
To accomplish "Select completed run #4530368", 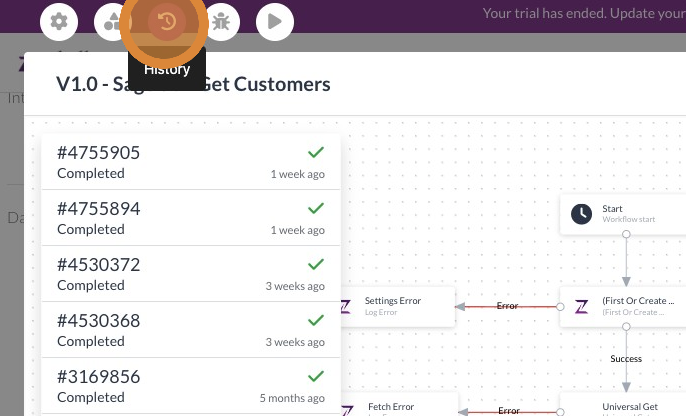I will [x=191, y=330].
